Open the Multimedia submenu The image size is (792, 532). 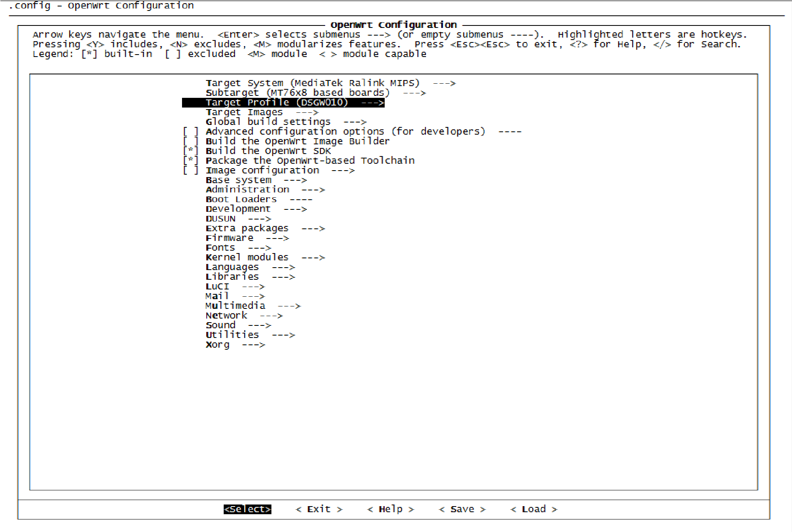point(253,306)
